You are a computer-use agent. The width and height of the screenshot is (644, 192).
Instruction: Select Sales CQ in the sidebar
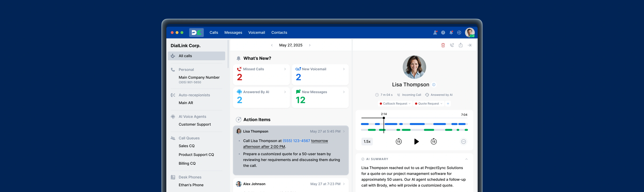click(x=186, y=146)
